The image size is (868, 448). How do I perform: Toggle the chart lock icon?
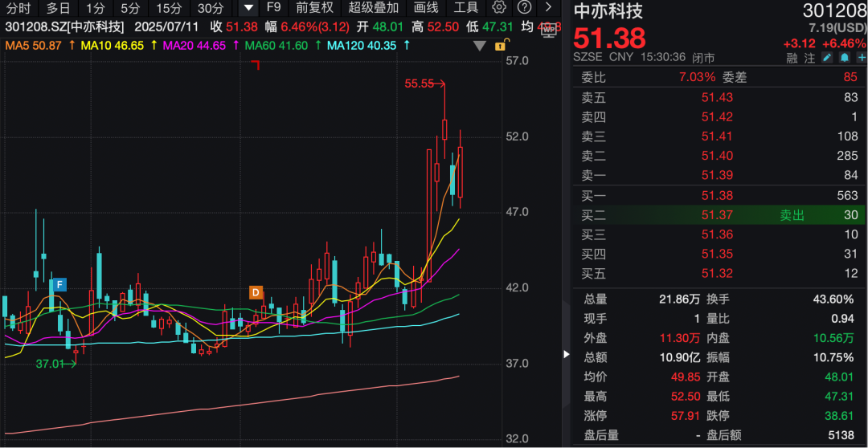point(500,45)
